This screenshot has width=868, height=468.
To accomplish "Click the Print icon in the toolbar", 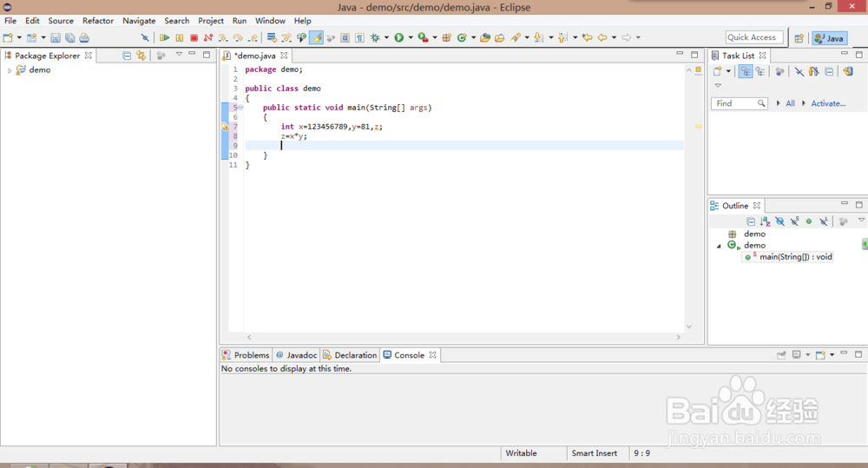I will coord(84,37).
